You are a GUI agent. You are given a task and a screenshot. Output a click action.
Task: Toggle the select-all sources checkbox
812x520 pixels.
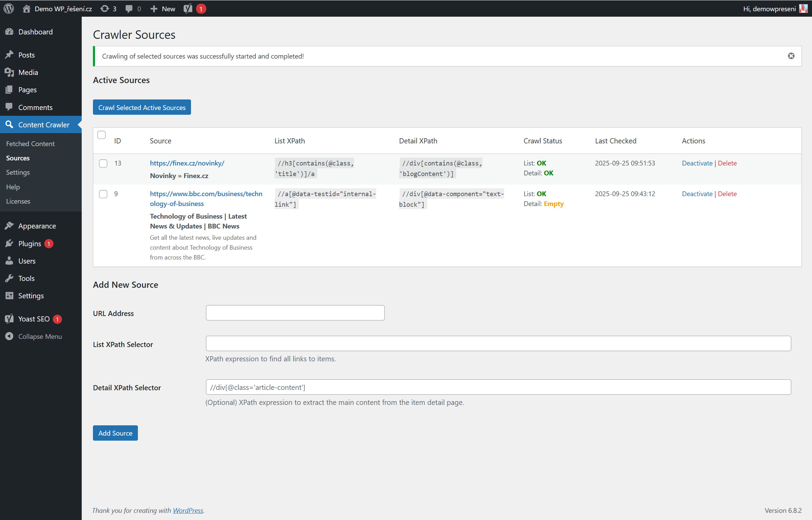tap(101, 135)
